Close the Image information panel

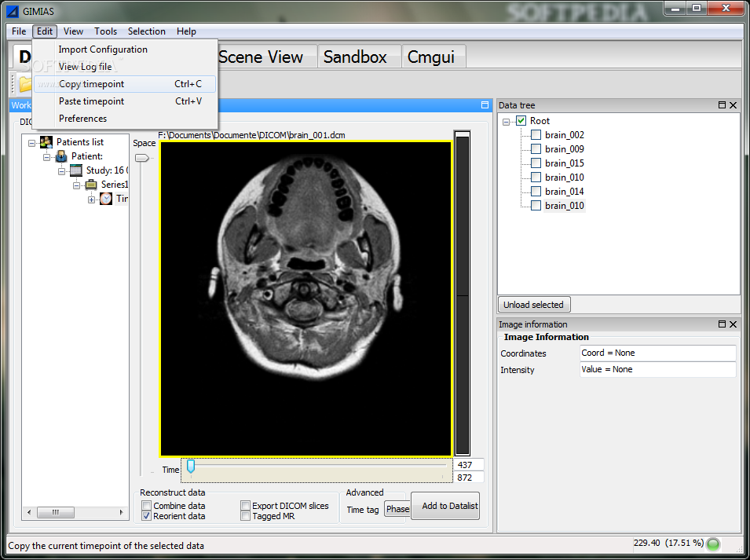pyautogui.click(x=734, y=324)
